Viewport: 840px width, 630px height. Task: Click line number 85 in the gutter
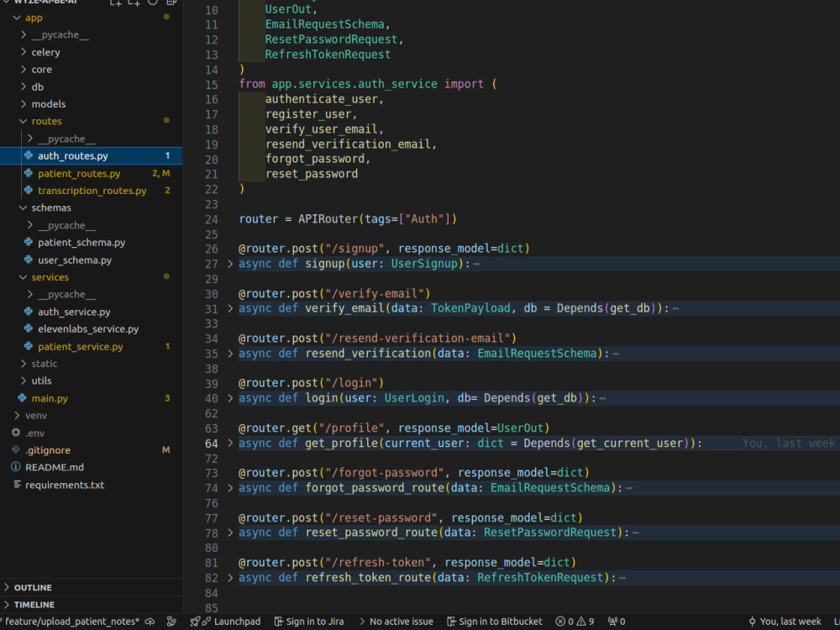211,608
